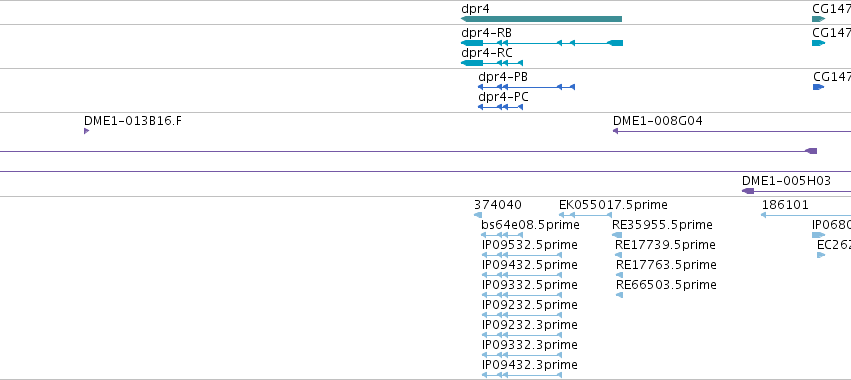Select the bs64e08.5prime EST feature
851x380 pixels.
coord(502,235)
